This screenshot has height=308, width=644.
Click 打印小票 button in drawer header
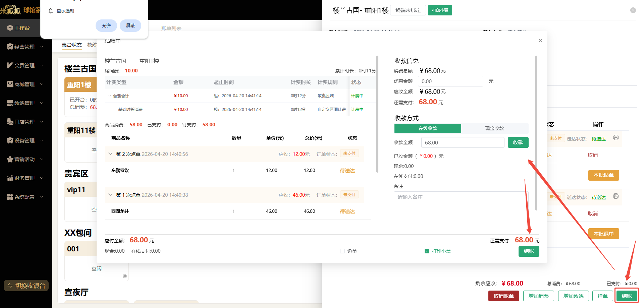pos(440,10)
